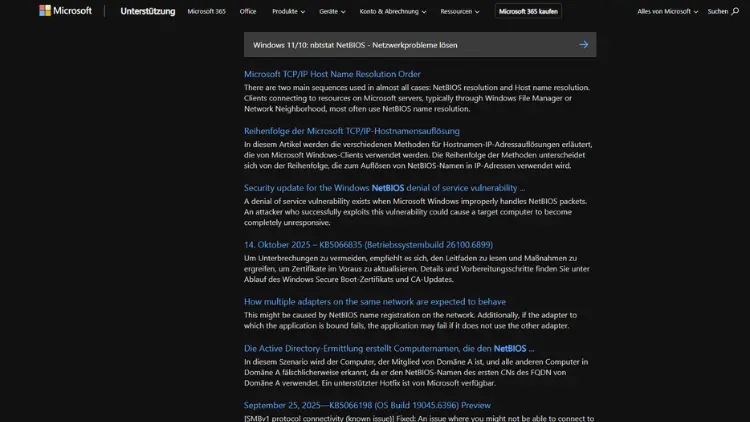This screenshot has width=750, height=422.
Task: Click the Microsoft logo
Action: [65, 11]
